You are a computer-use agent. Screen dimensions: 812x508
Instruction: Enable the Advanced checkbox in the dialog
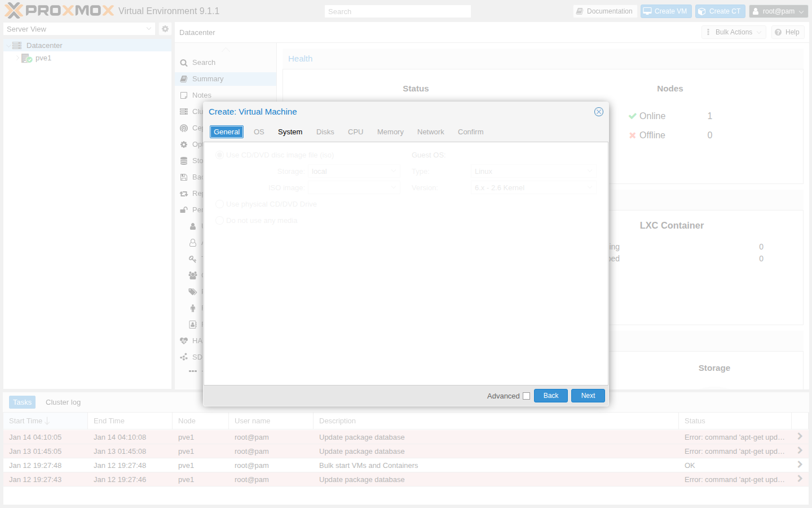(526, 396)
